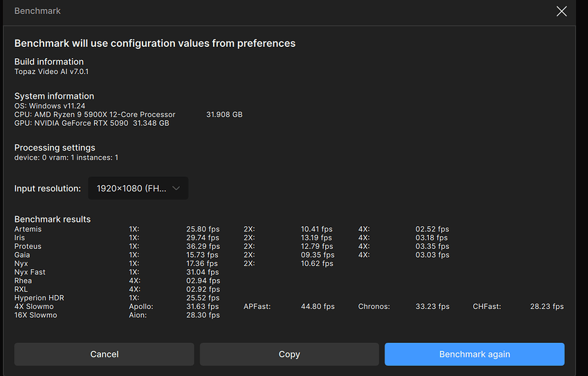Click the Proteus 1X 36.29 fps value
The height and width of the screenshot is (376, 588).
[203, 246]
